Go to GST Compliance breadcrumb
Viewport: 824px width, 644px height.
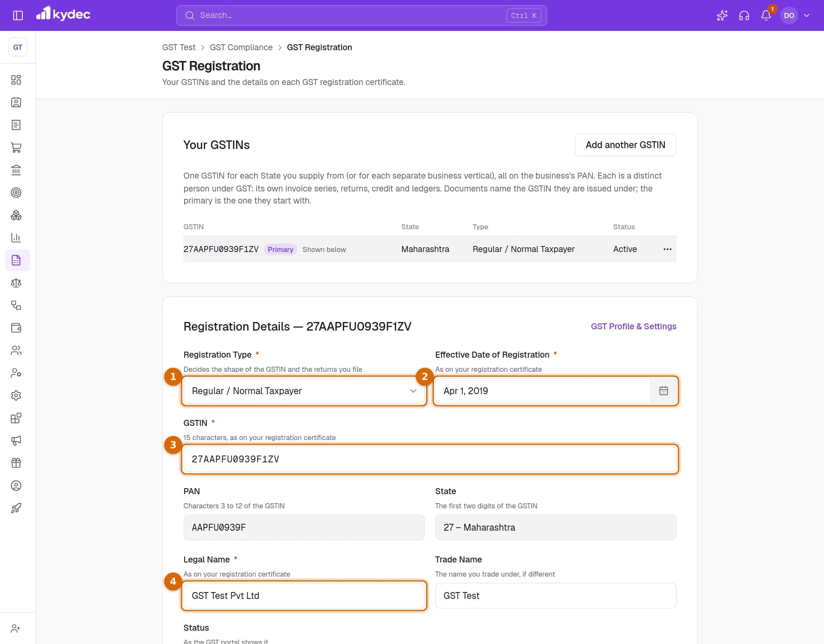[x=241, y=47]
